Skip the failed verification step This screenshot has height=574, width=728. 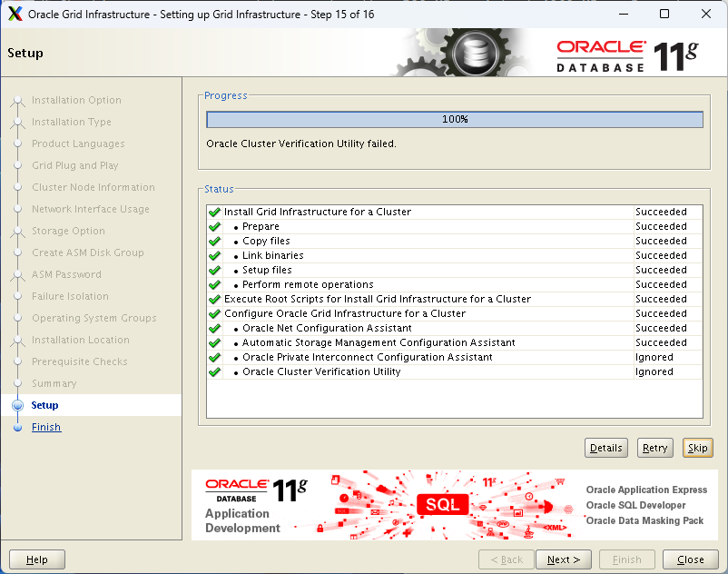pyautogui.click(x=697, y=448)
